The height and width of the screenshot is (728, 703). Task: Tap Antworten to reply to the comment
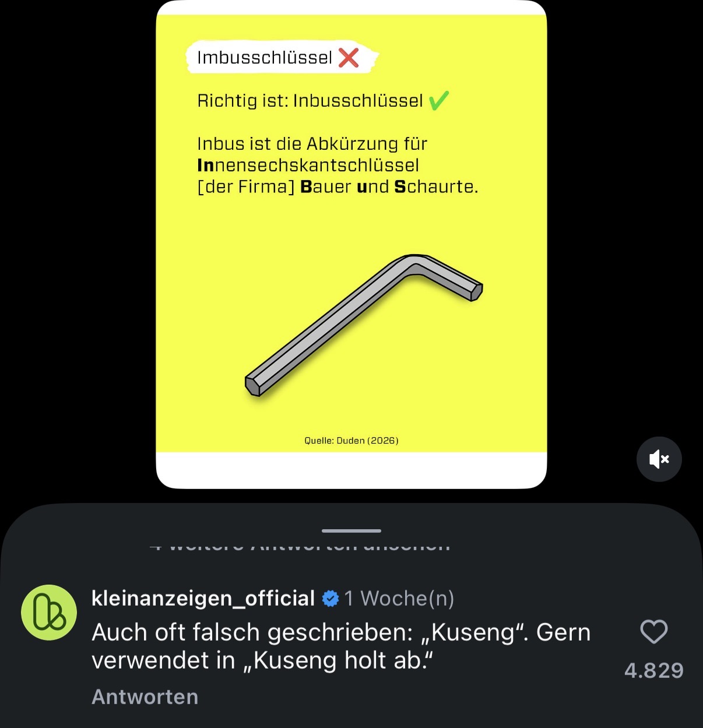tap(145, 697)
